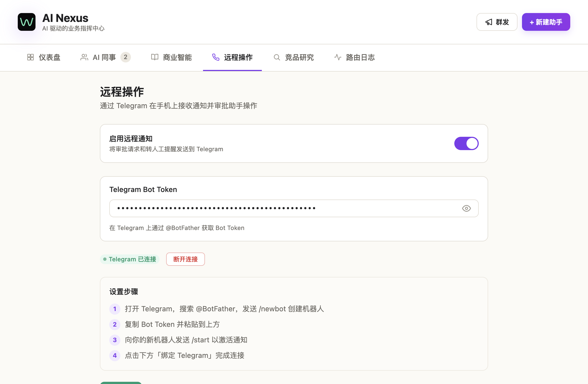
Task: Click the 仪表盘 grid icon
Action: tap(31, 57)
